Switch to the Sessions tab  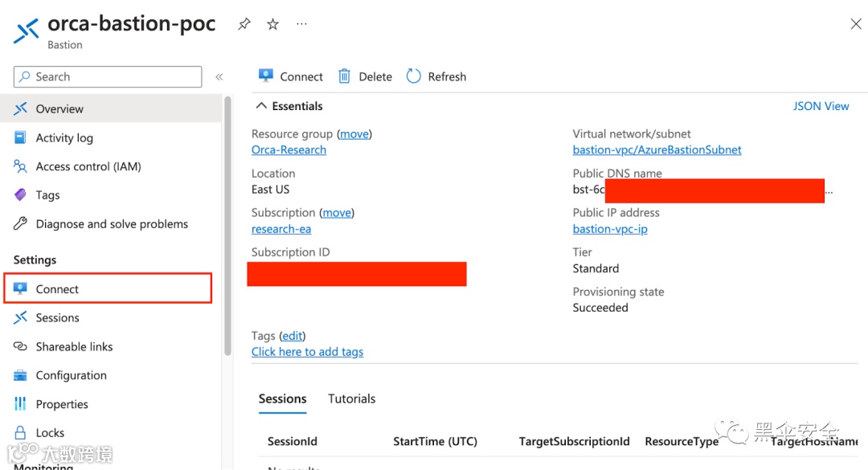click(x=282, y=399)
